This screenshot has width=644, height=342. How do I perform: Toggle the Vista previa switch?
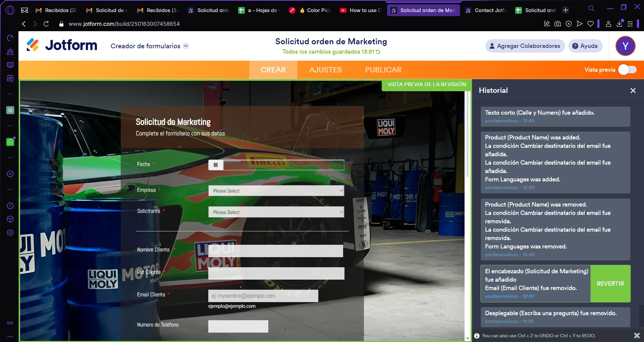click(x=627, y=70)
